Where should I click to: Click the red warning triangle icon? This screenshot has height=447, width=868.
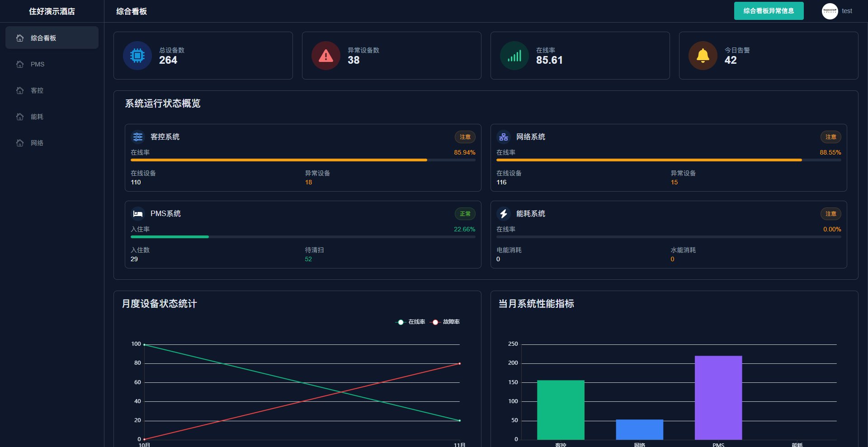coord(326,56)
